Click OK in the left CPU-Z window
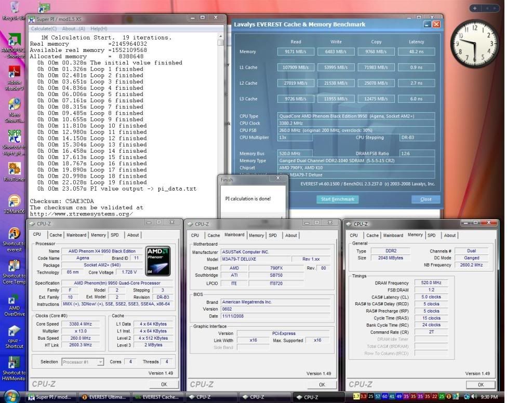The height and width of the screenshot is (403, 532). coord(164,384)
